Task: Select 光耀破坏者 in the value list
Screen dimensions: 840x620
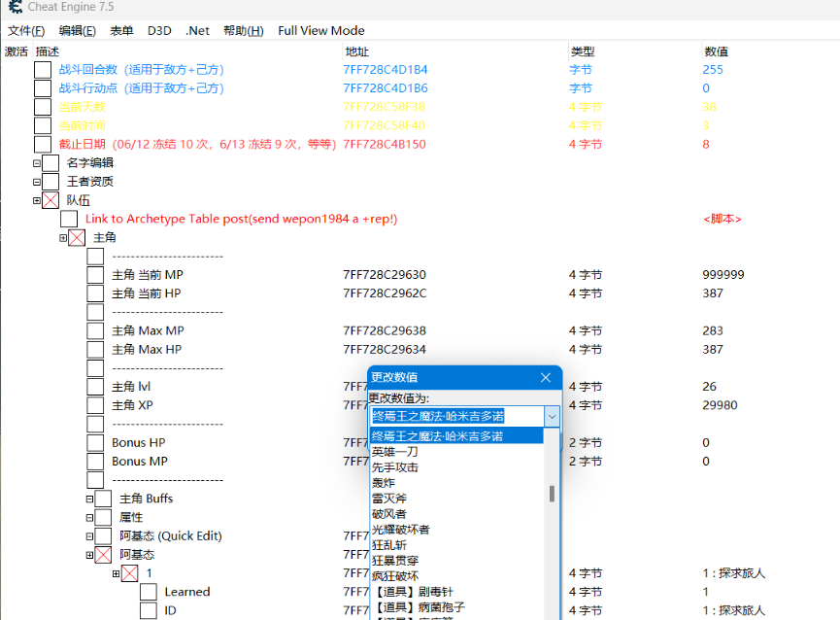Action: pyautogui.click(x=400, y=530)
